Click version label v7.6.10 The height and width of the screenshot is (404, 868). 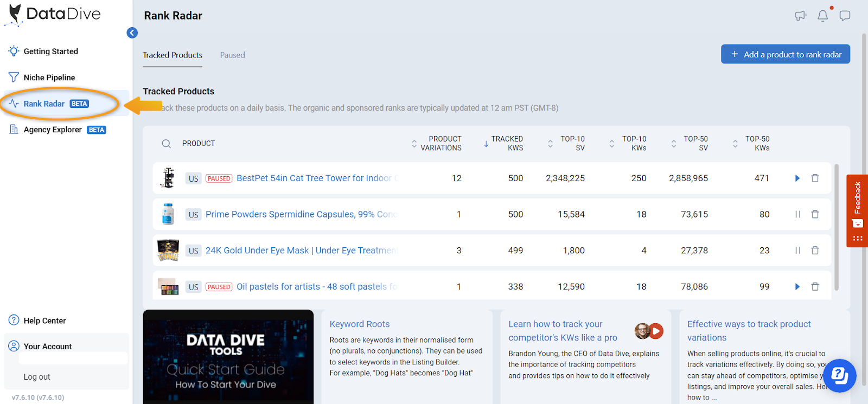coord(38,397)
